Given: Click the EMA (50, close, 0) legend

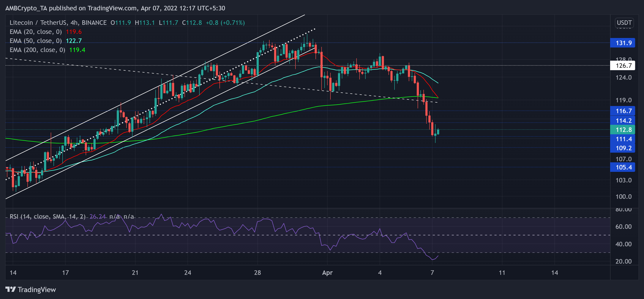Looking at the screenshot, I should [35, 41].
